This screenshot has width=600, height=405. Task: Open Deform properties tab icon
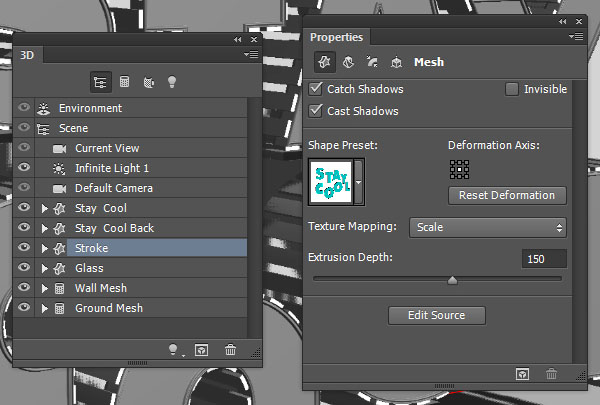[x=349, y=62]
